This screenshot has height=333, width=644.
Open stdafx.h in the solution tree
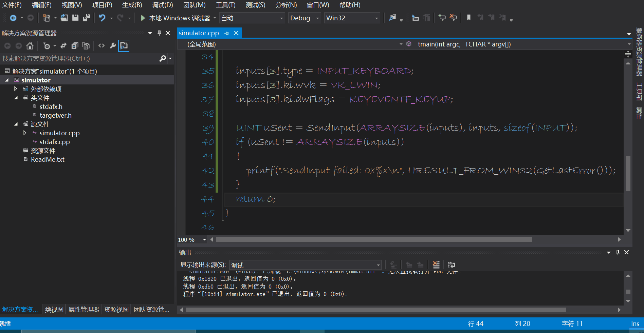pos(51,106)
